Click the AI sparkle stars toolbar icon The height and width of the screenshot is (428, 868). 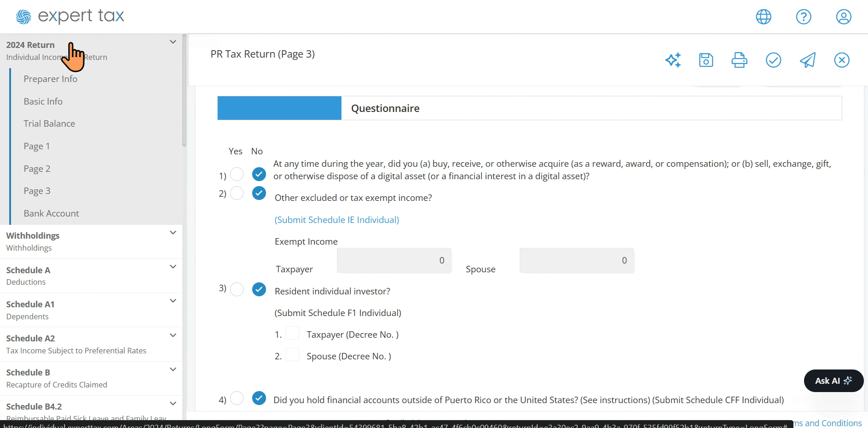673,60
